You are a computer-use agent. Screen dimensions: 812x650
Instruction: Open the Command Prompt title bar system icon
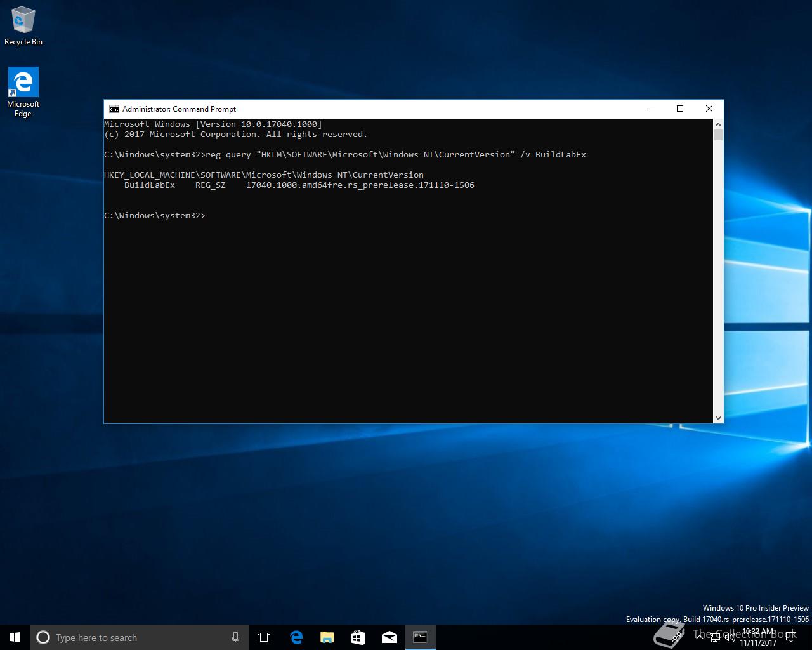114,109
